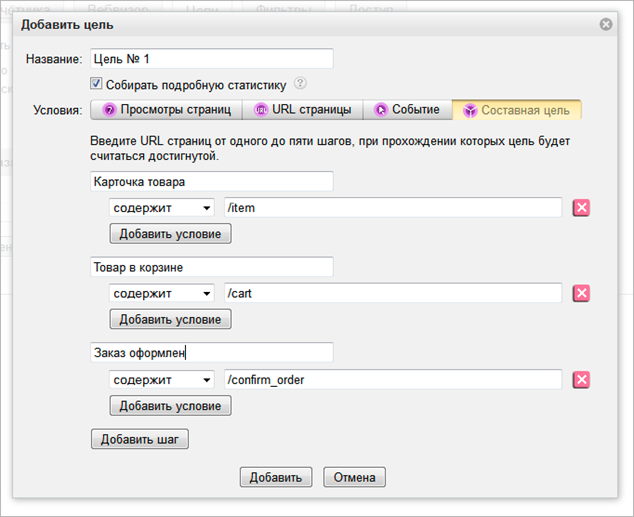Focus the Товар в корзине step name field
This screenshot has width=634, height=517.
click(x=210, y=267)
